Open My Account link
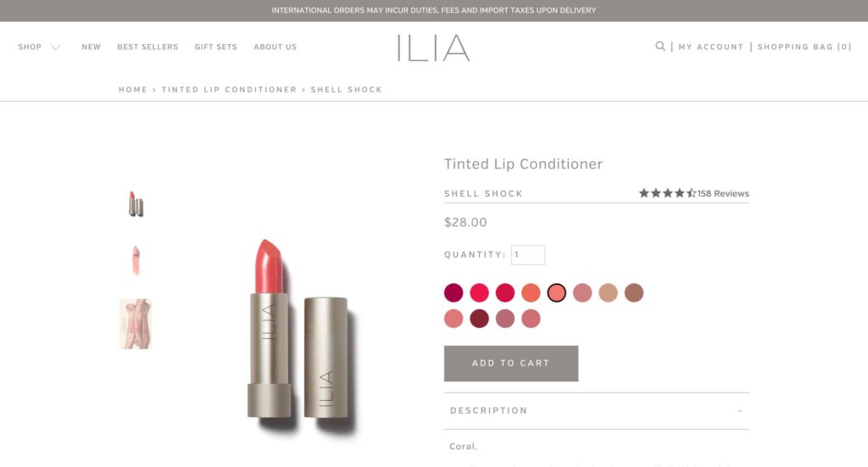This screenshot has width=868, height=467. click(710, 47)
